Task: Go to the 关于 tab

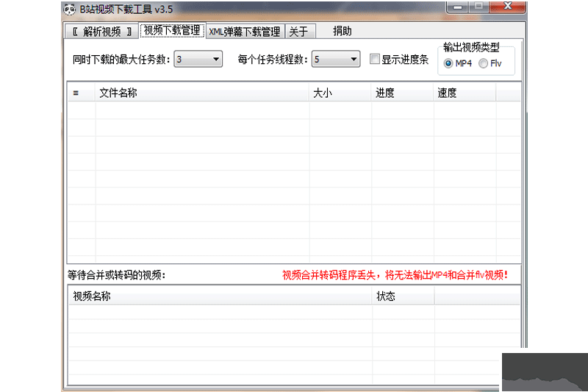Action: [298, 32]
